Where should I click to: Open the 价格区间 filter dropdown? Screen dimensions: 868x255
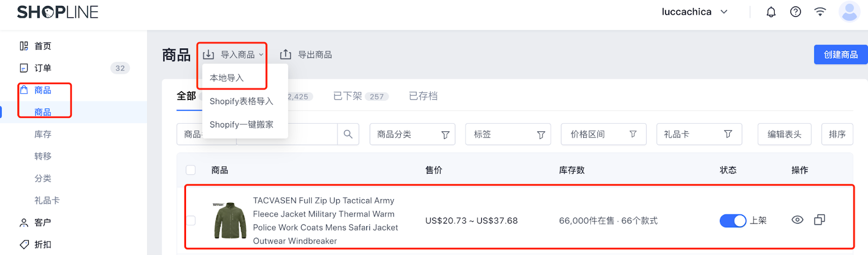(603, 134)
